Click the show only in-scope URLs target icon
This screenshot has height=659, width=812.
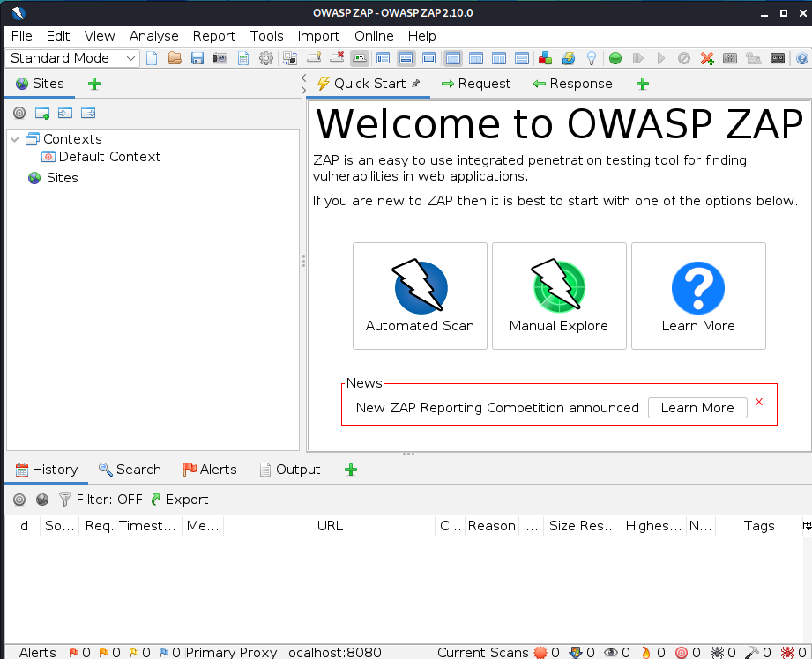(x=19, y=113)
